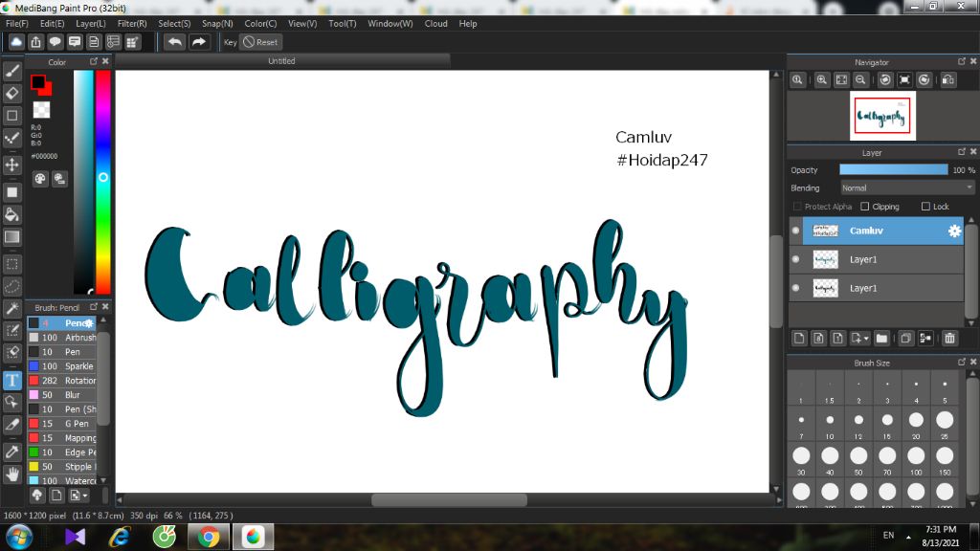The height and width of the screenshot is (551, 980).
Task: Open Visual Studio from the taskbar
Action: tap(75, 538)
